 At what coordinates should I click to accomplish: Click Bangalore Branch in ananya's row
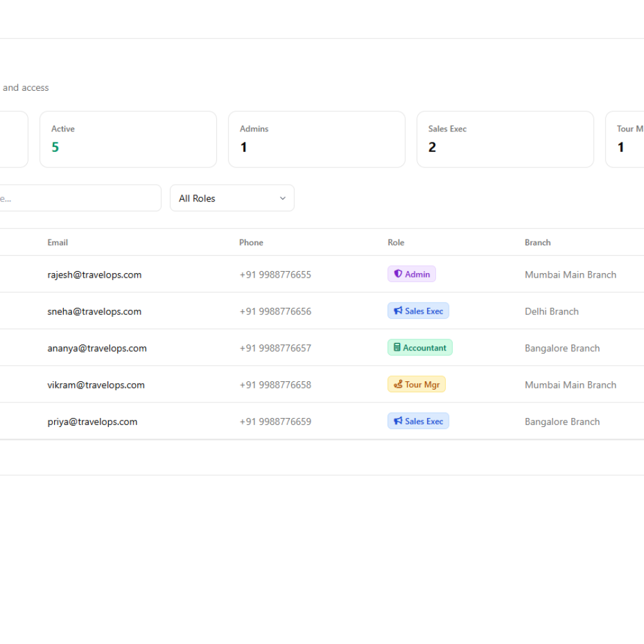[562, 348]
